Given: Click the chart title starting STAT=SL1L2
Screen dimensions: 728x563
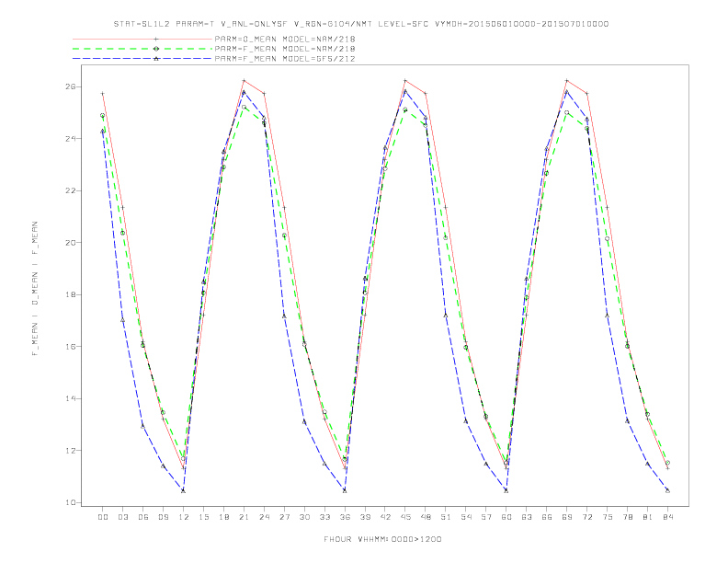Looking at the screenshot, I should tap(360, 24).
